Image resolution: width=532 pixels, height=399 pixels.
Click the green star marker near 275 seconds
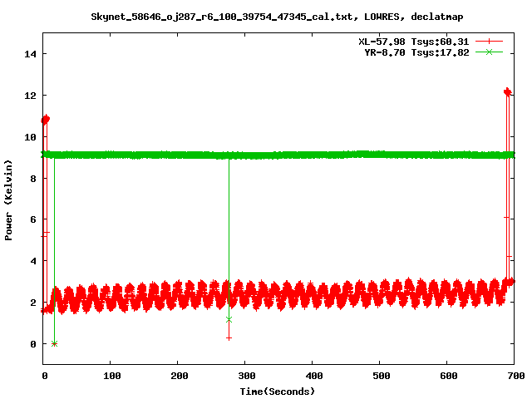click(229, 319)
